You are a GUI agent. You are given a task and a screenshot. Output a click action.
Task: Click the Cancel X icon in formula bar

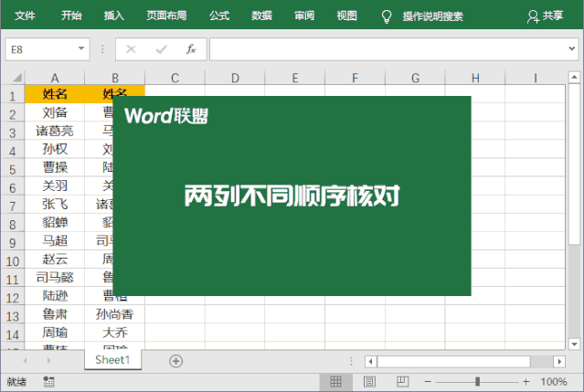[x=131, y=49]
